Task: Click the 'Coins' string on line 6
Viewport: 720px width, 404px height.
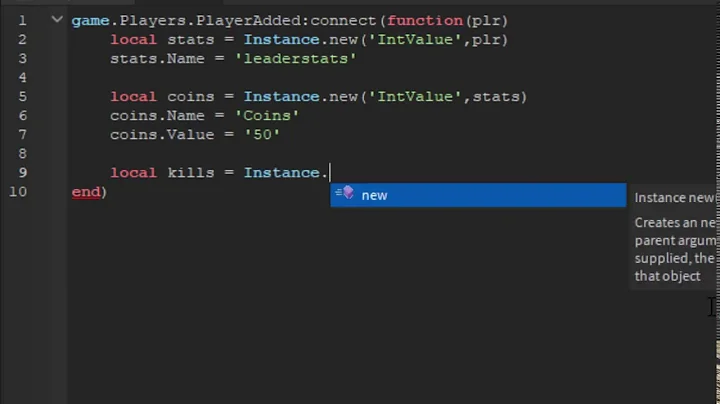Action: click(267, 116)
